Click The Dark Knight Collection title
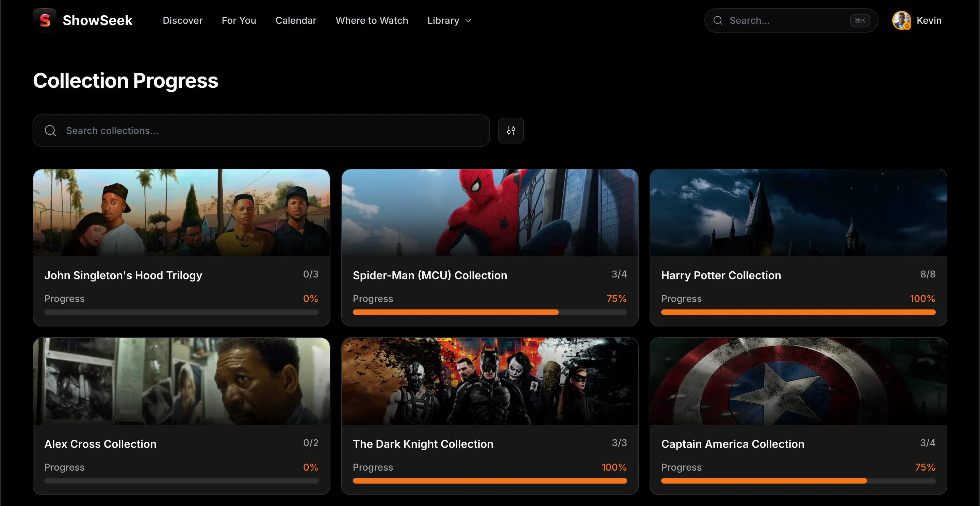The height and width of the screenshot is (506, 980). [423, 444]
